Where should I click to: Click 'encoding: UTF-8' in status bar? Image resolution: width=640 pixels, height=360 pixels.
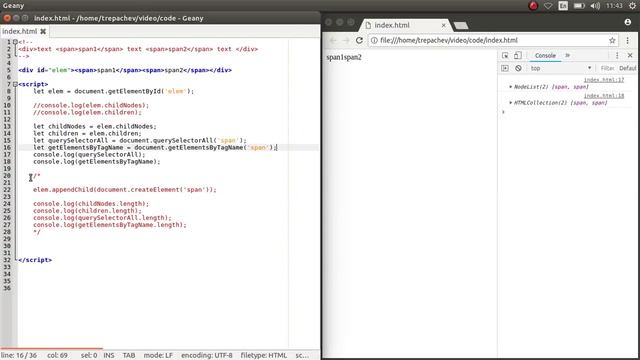click(x=207, y=356)
